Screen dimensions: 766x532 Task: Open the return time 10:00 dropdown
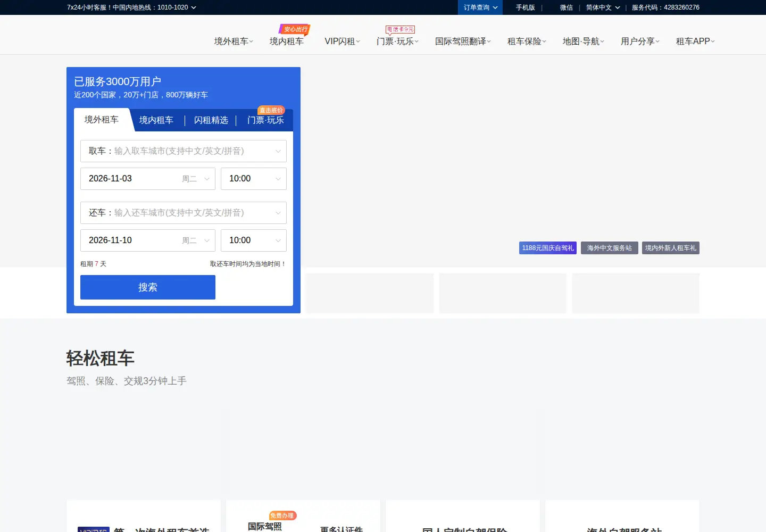click(254, 240)
